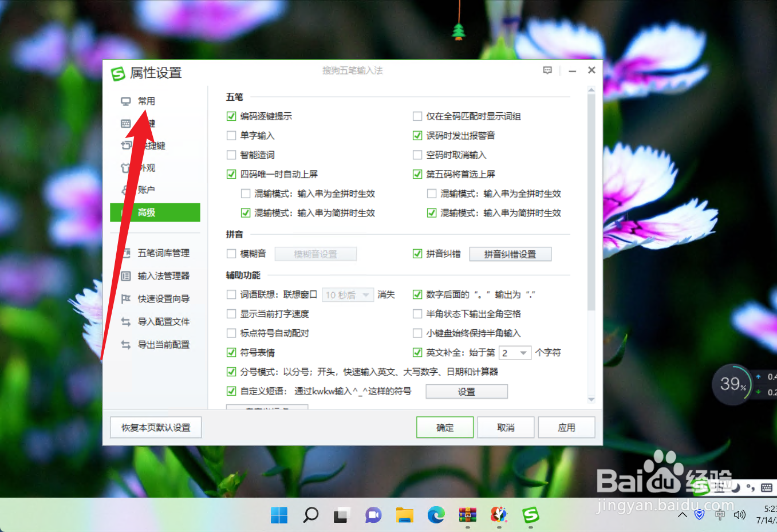Uncheck 编码逐键提示
The height and width of the screenshot is (532, 777).
pyautogui.click(x=231, y=116)
